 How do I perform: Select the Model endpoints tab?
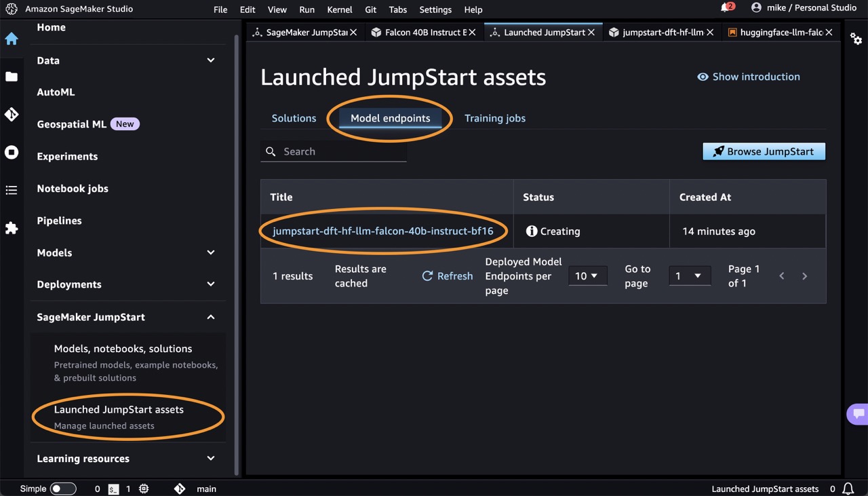[x=390, y=118]
